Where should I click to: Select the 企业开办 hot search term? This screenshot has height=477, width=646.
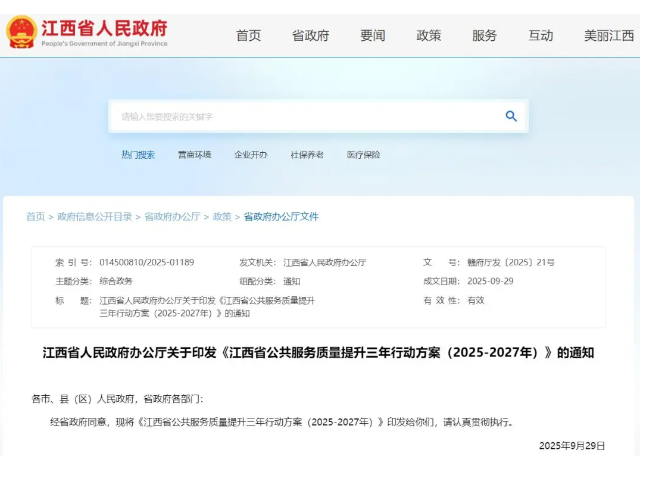(x=251, y=155)
